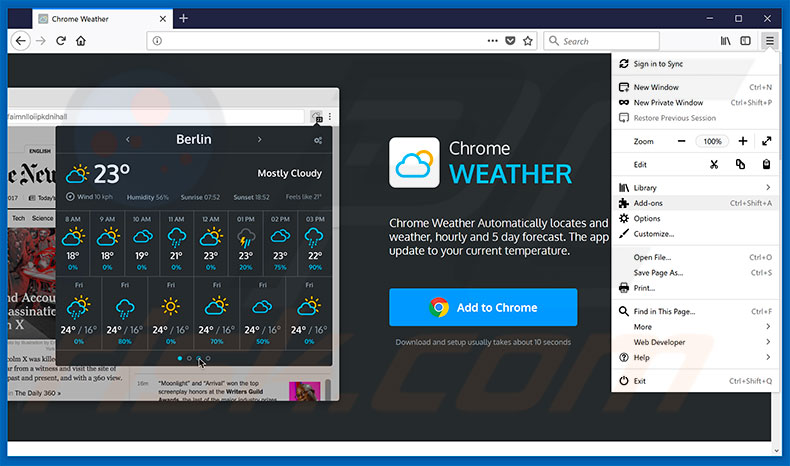
Task: Copy selection with copy icon
Action: pyautogui.click(x=740, y=164)
